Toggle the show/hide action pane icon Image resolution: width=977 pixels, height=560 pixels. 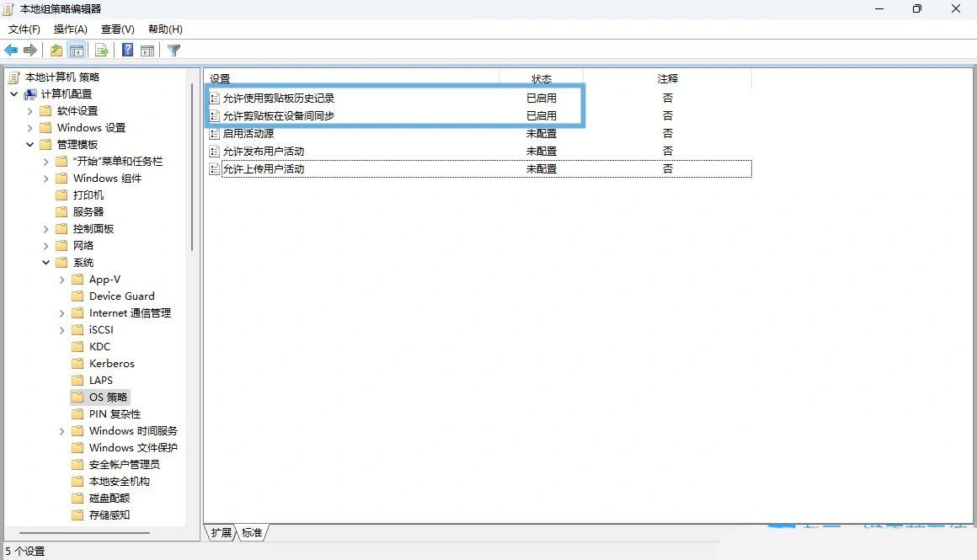coord(147,51)
